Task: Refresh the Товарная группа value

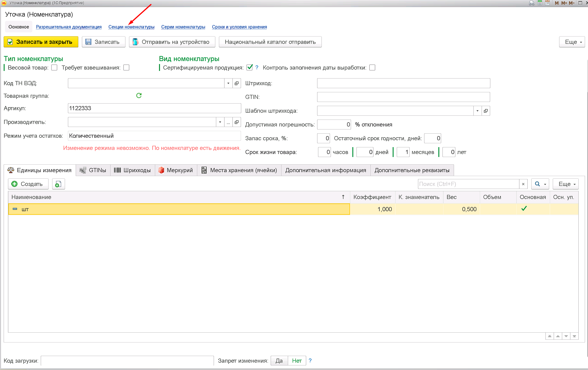Action: [139, 95]
